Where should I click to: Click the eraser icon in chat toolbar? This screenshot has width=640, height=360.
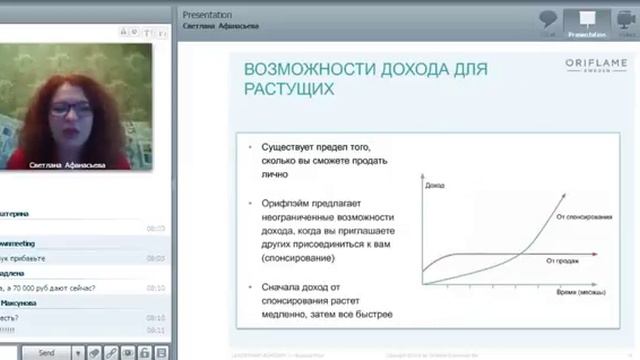94,353
